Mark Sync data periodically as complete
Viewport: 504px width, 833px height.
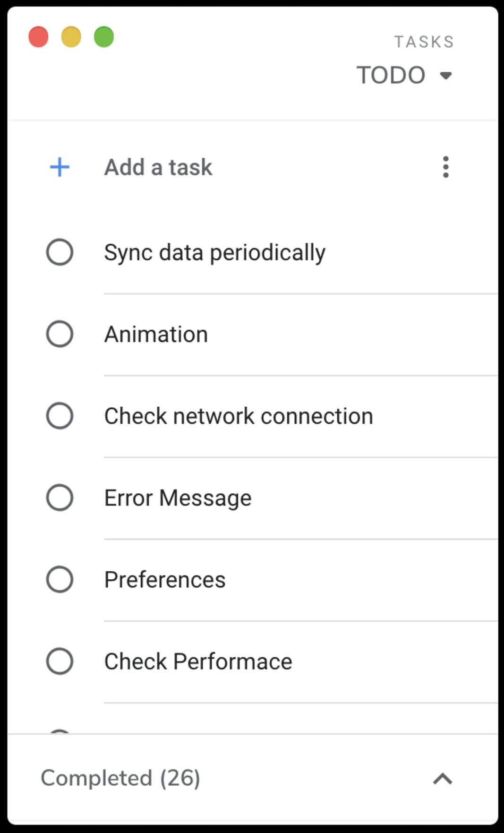60,252
